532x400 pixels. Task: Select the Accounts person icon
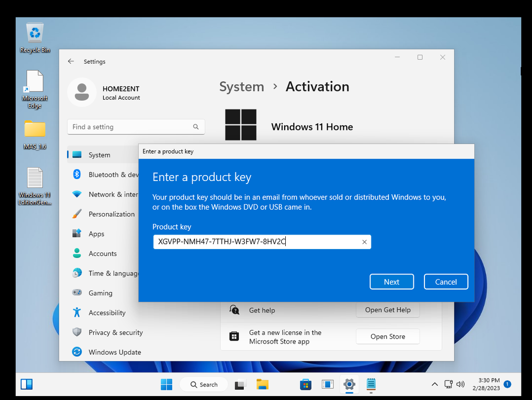[77, 253]
